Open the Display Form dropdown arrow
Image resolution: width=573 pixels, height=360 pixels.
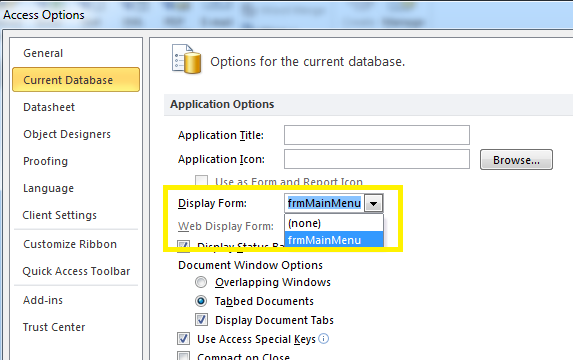tap(373, 203)
